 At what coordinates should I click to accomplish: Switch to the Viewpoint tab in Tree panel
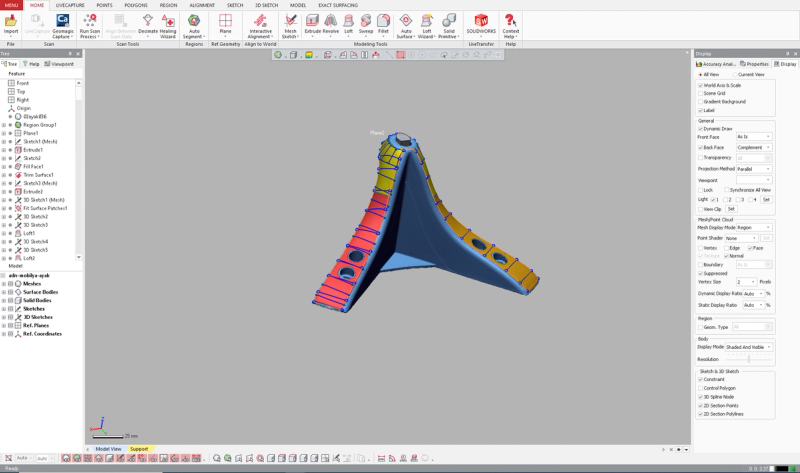click(59, 64)
